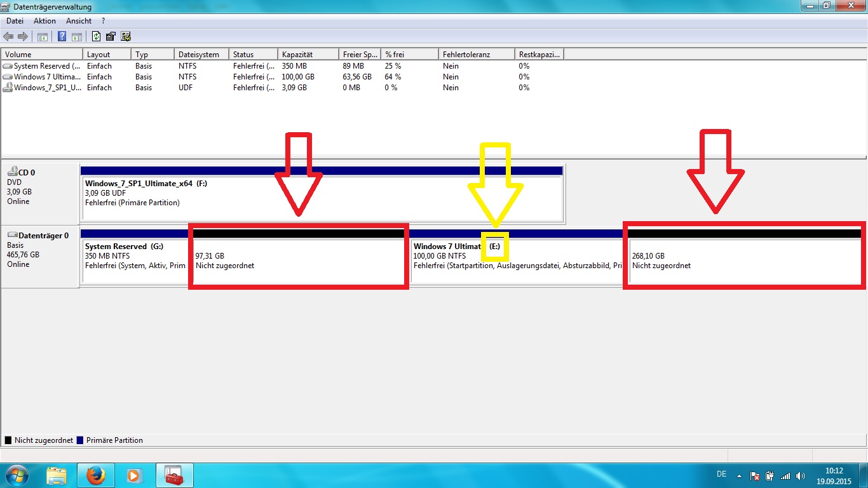The width and height of the screenshot is (868, 488).
Task: Open the network signal tray icon
Action: click(785, 475)
